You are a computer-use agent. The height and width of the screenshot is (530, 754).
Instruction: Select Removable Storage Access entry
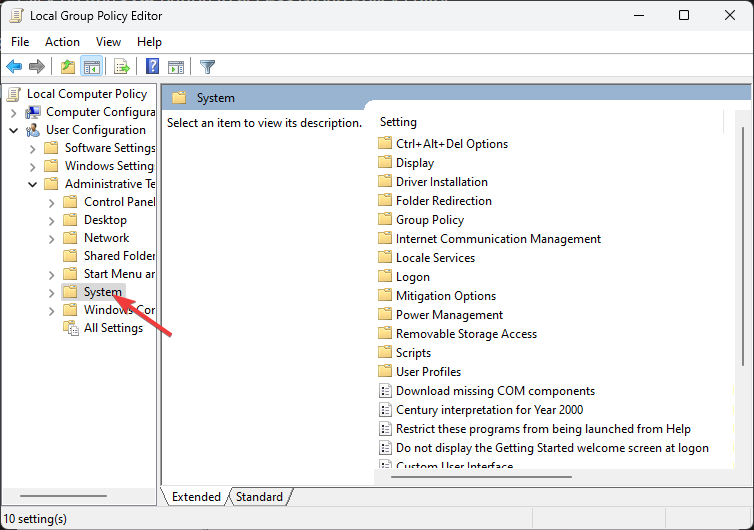click(x=466, y=334)
